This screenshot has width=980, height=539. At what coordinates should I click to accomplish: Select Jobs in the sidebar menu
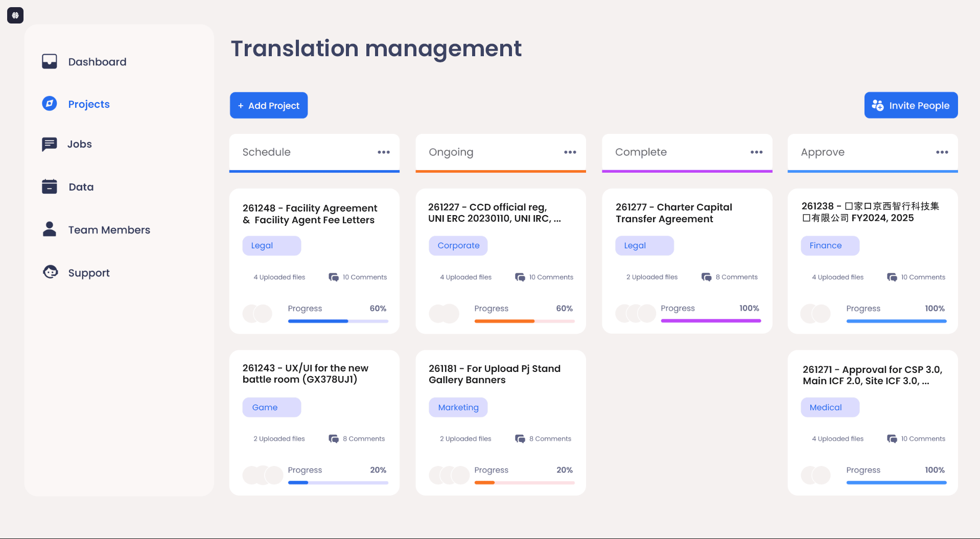coord(80,144)
